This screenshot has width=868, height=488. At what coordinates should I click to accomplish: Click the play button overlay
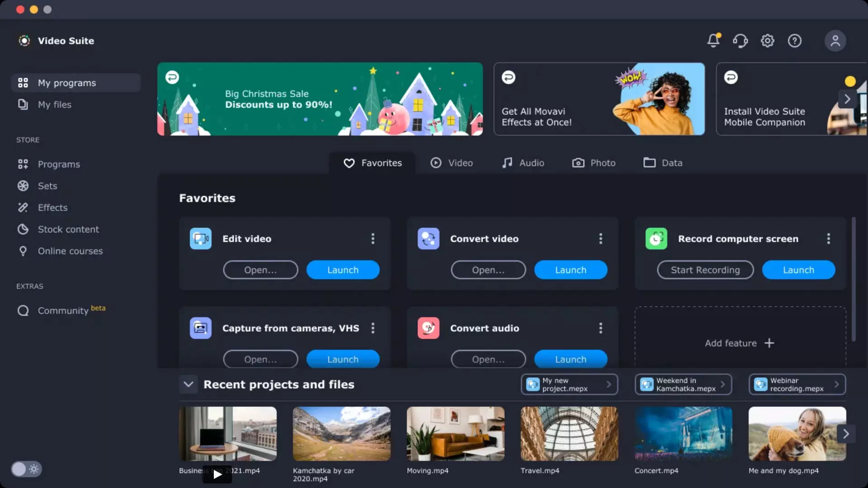click(x=217, y=474)
